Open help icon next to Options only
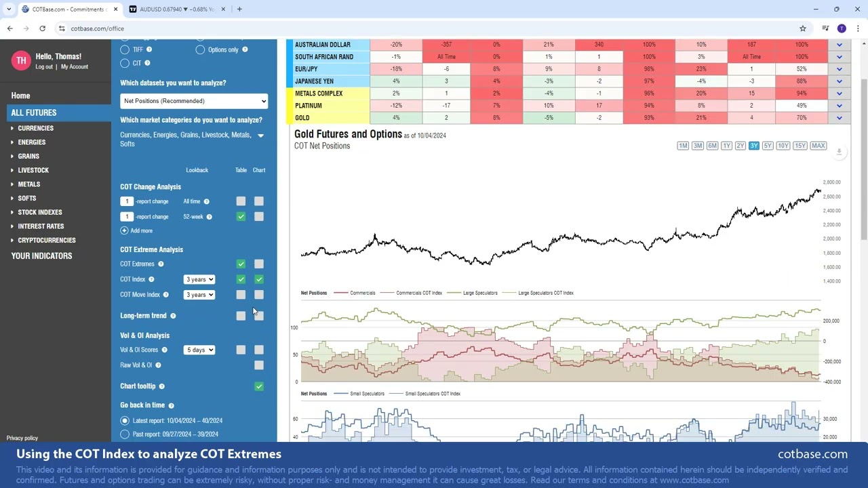Viewport: 868px width, 488px height. [245, 49]
